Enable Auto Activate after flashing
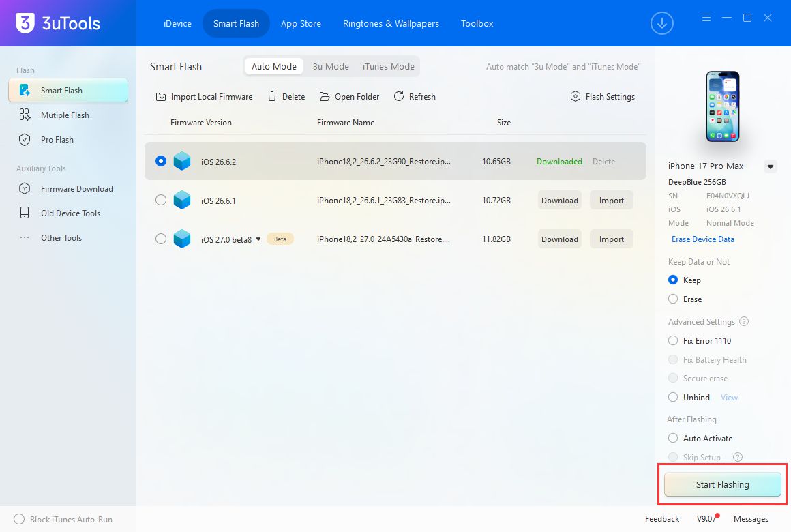 coord(673,438)
